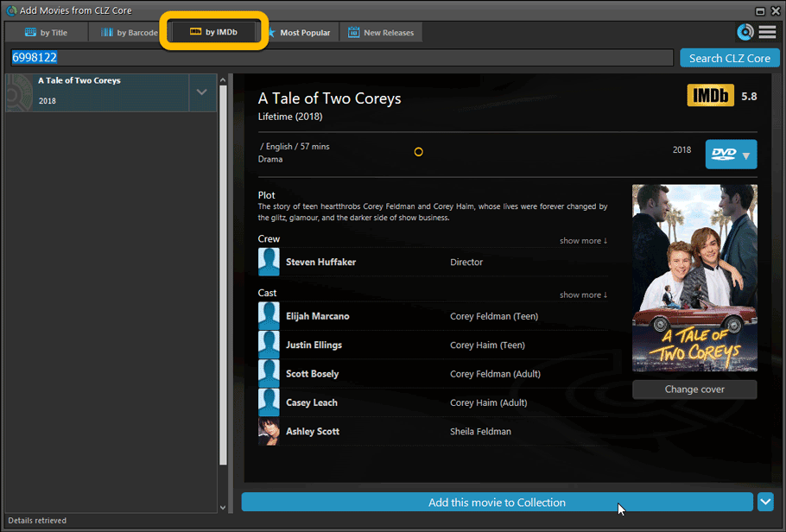Open the Most Popular tab
786x532 pixels.
301,33
